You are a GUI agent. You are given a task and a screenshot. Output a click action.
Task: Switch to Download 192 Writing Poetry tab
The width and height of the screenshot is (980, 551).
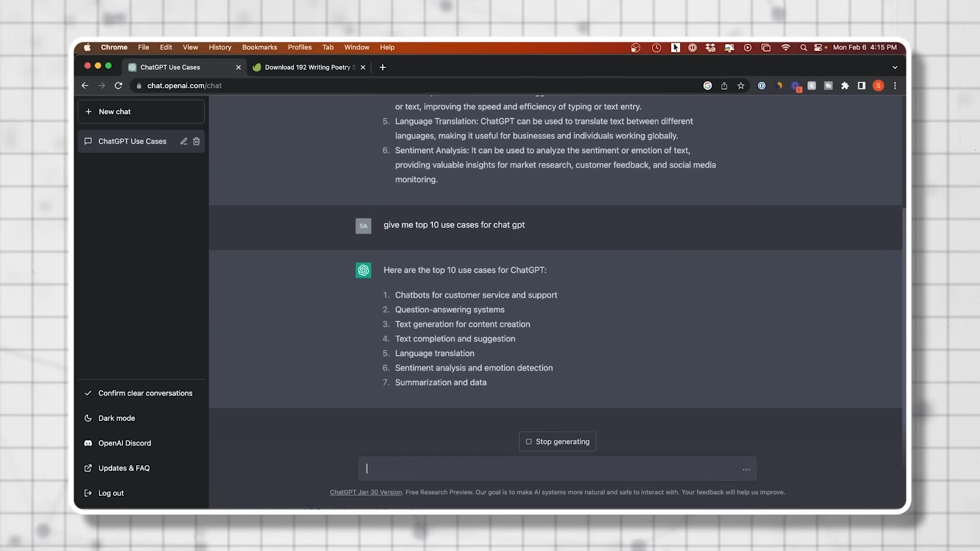307,67
